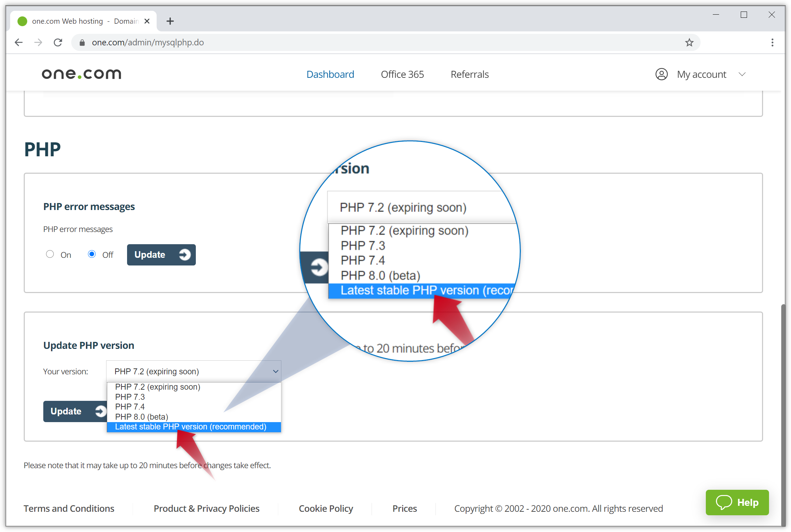Image resolution: width=791 pixels, height=532 pixels.
Task: Click the green Help chat button
Action: (x=737, y=502)
